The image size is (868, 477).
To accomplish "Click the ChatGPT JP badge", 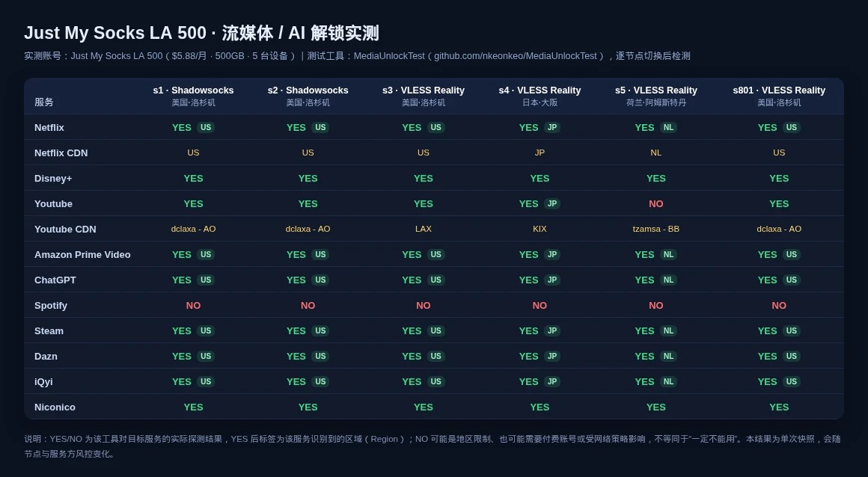I will [552, 280].
